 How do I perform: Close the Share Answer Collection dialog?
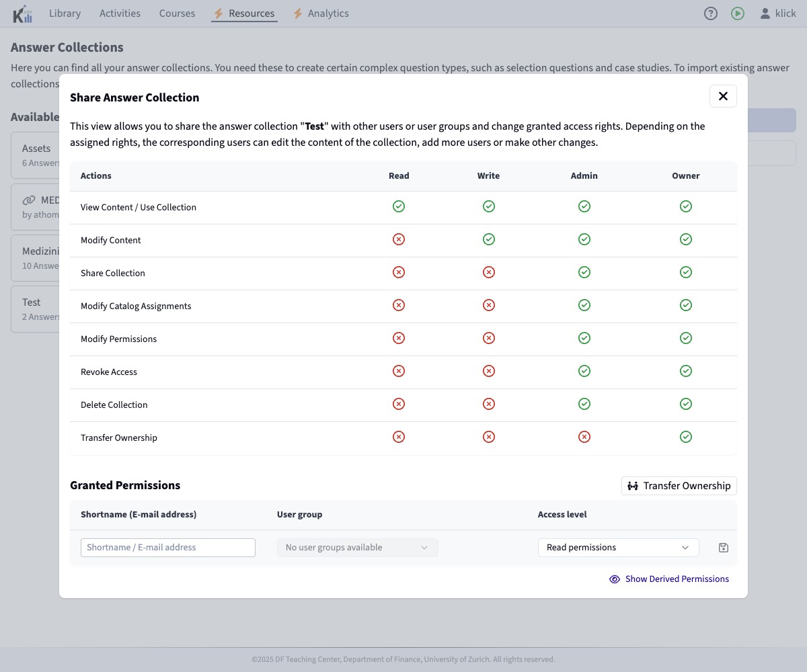(723, 96)
